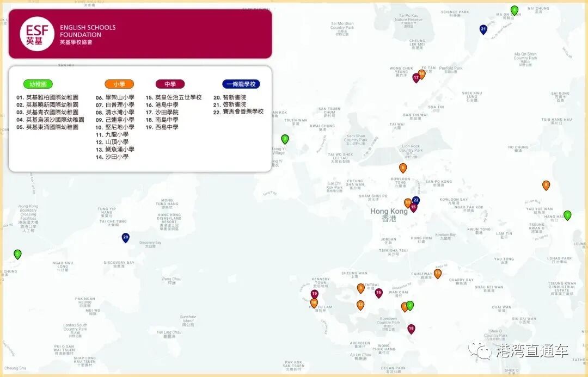Image resolution: width=588 pixels, height=377 pixels.
Task: Click legend entry 10 堅尼地小學
Action: [115, 127]
